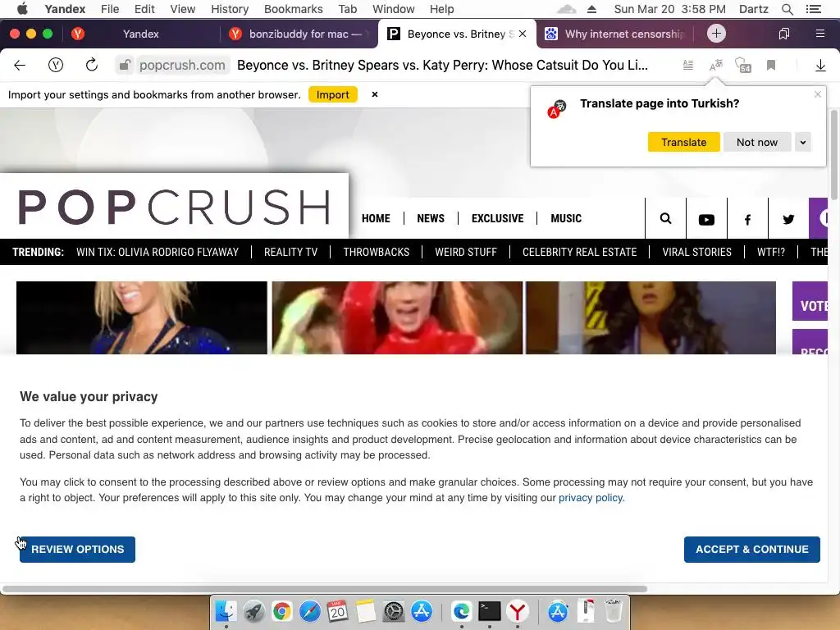Open a new tab with plus button
Viewport: 840px width, 630px height.
716,34
